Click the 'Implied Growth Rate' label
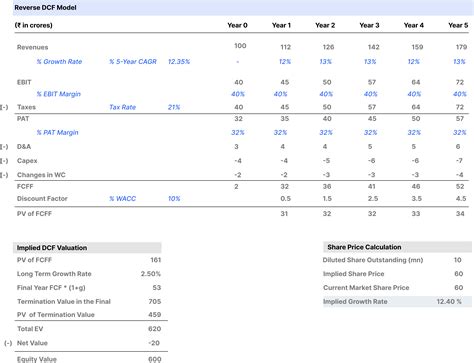Screen dimensions: 474x363 click(x=355, y=302)
